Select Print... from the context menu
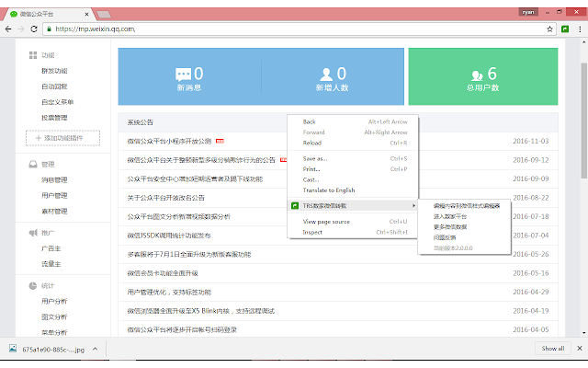The height and width of the screenshot is (368, 588). click(311, 169)
